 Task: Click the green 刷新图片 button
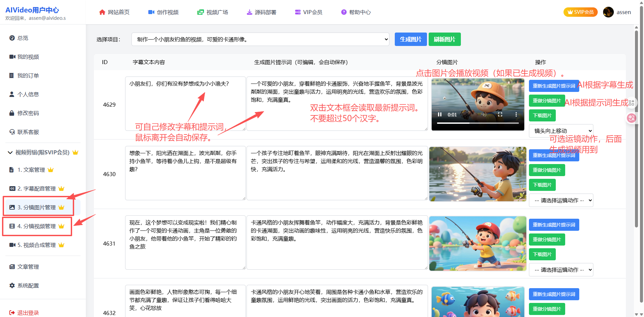point(444,39)
